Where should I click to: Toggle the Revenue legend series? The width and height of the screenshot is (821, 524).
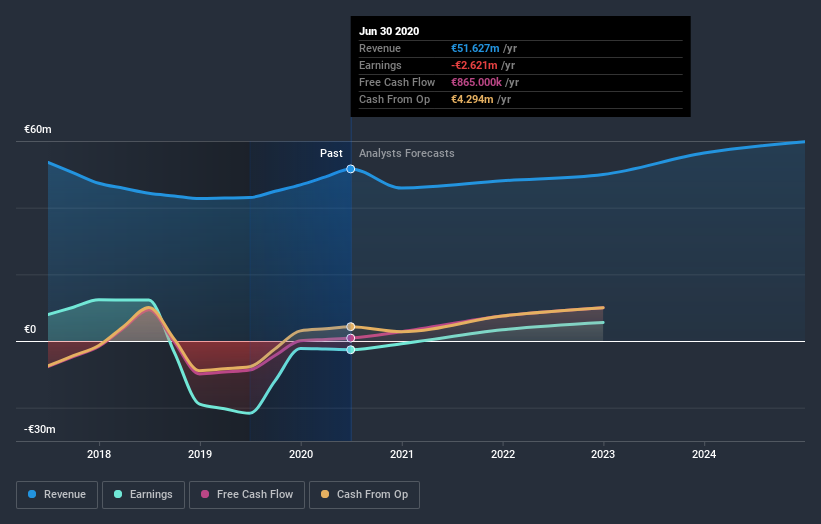(57, 495)
